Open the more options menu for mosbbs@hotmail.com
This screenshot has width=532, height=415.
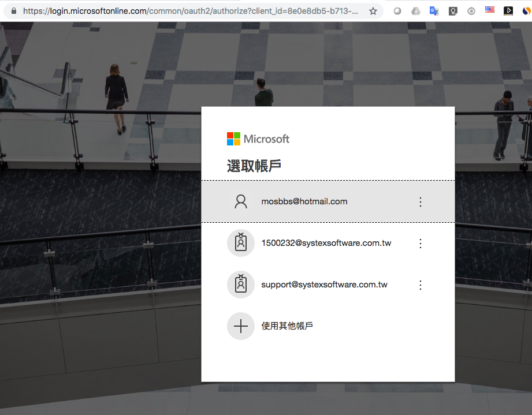pos(421,202)
